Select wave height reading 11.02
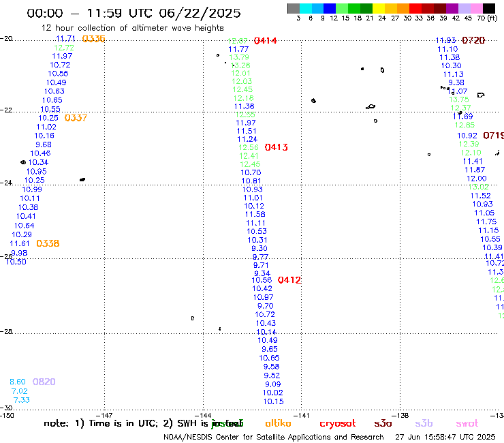Screen dimensions: 504x443 coord(46,127)
